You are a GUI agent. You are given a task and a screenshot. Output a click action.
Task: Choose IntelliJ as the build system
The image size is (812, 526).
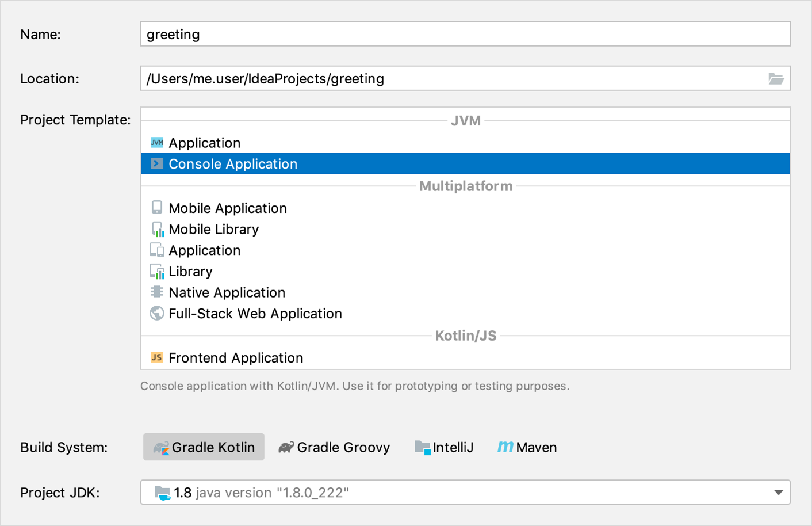click(x=444, y=447)
